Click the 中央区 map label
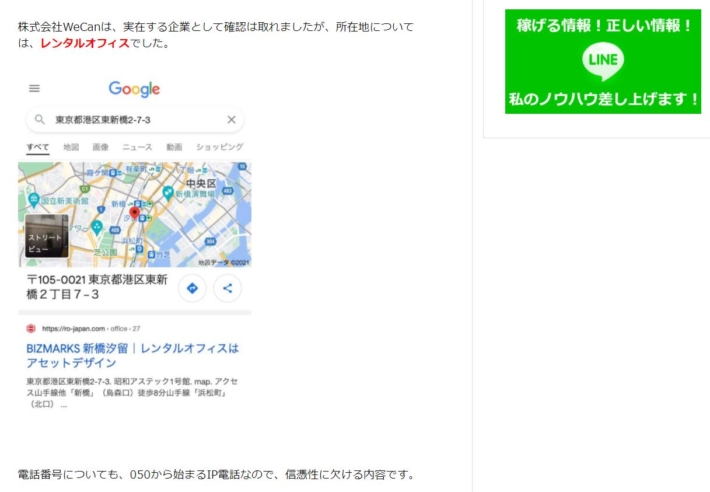 click(x=201, y=183)
